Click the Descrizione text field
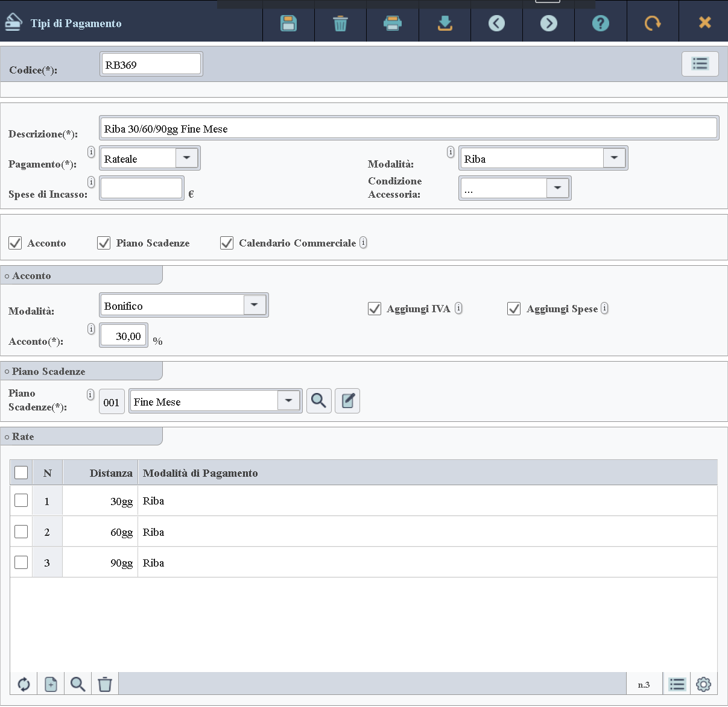728x707 pixels. (x=409, y=128)
